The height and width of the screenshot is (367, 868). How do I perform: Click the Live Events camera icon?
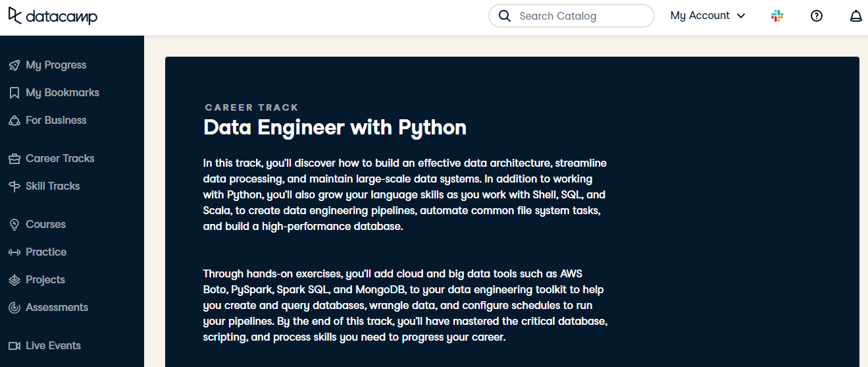pos(14,346)
